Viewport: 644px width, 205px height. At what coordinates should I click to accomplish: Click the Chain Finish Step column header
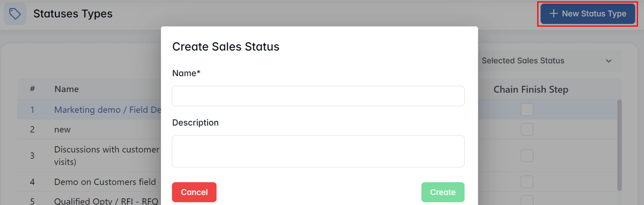[530, 89]
